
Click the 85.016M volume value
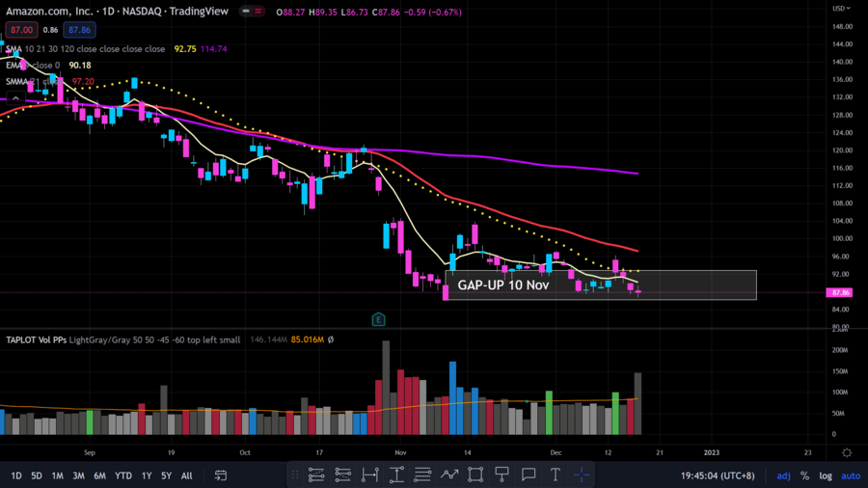[308, 339]
